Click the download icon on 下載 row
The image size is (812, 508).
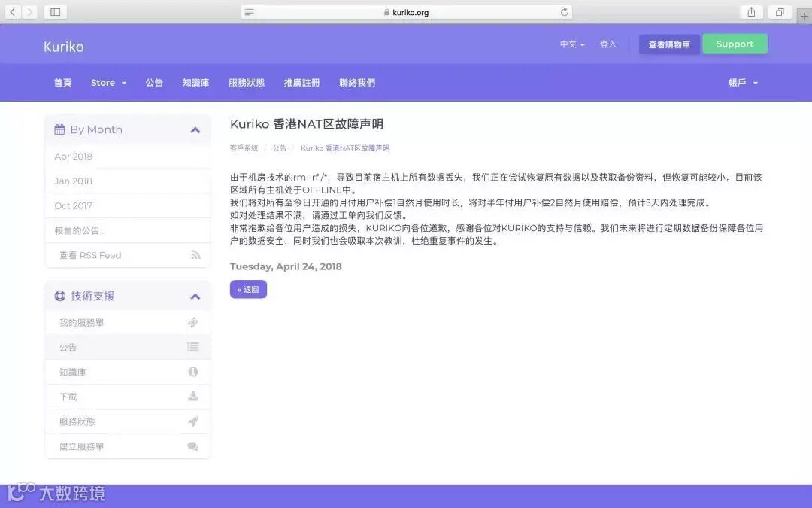(x=193, y=397)
